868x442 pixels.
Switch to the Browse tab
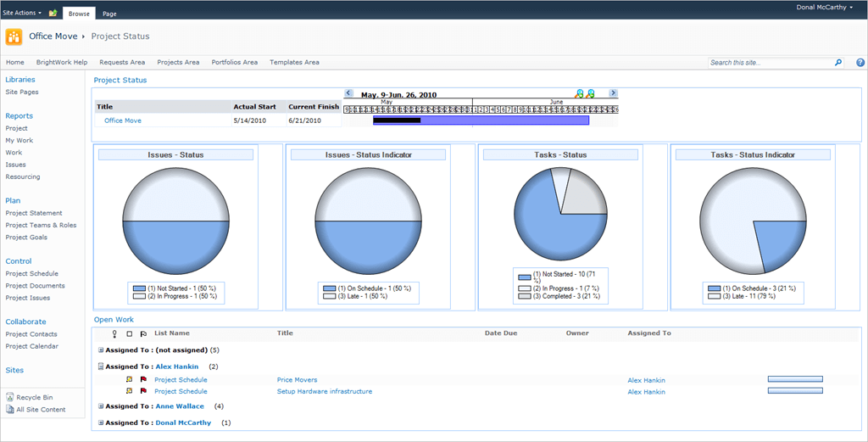point(79,14)
